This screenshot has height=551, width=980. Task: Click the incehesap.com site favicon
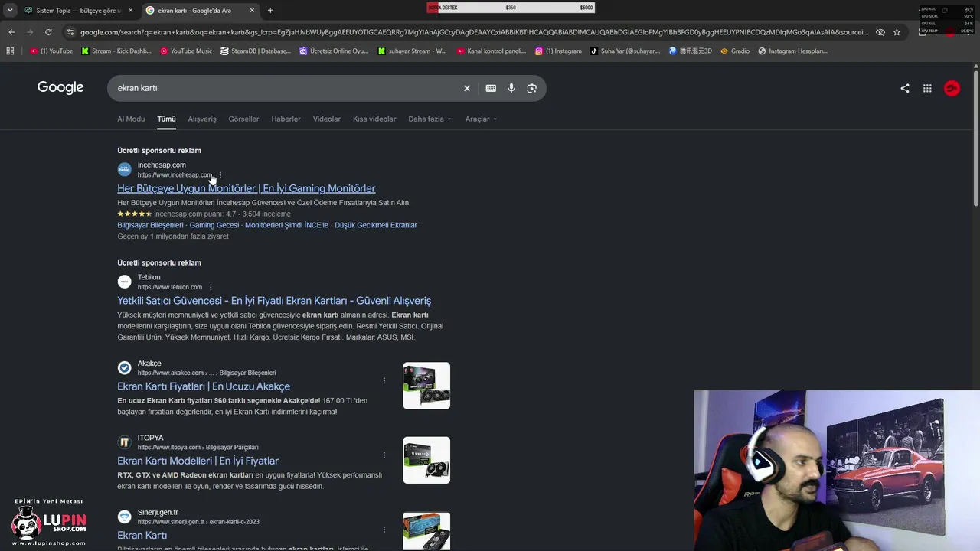[124, 169]
